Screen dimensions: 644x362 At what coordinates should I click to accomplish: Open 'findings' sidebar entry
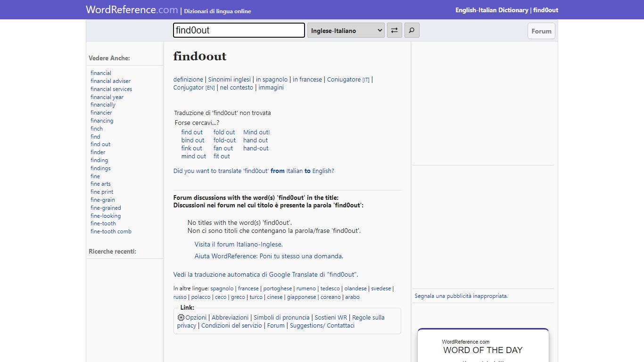click(100, 168)
